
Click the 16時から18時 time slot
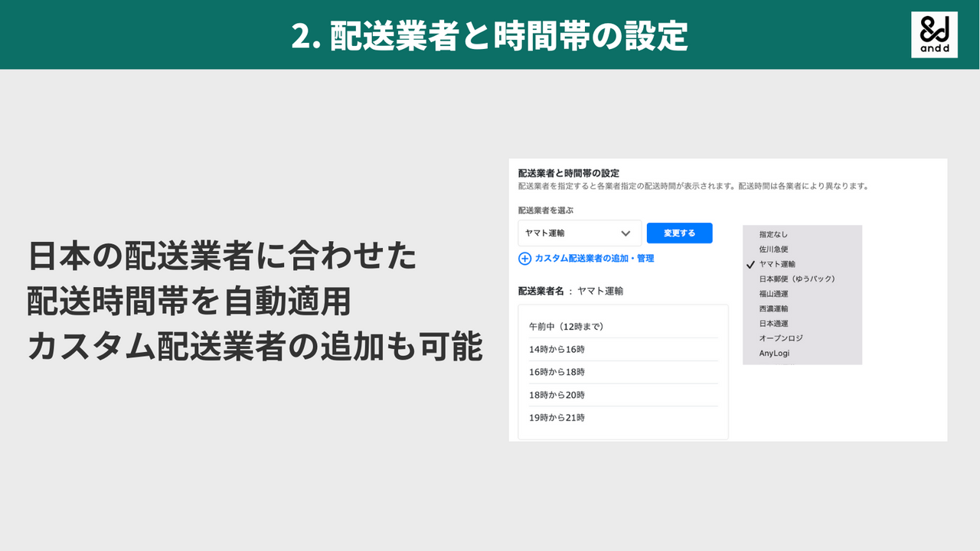pyautogui.click(x=623, y=372)
